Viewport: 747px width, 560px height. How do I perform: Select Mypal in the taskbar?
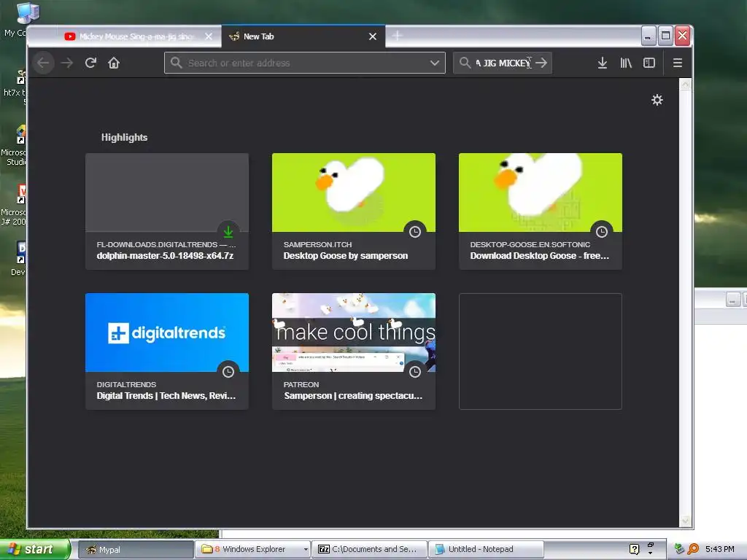[x=135, y=550]
